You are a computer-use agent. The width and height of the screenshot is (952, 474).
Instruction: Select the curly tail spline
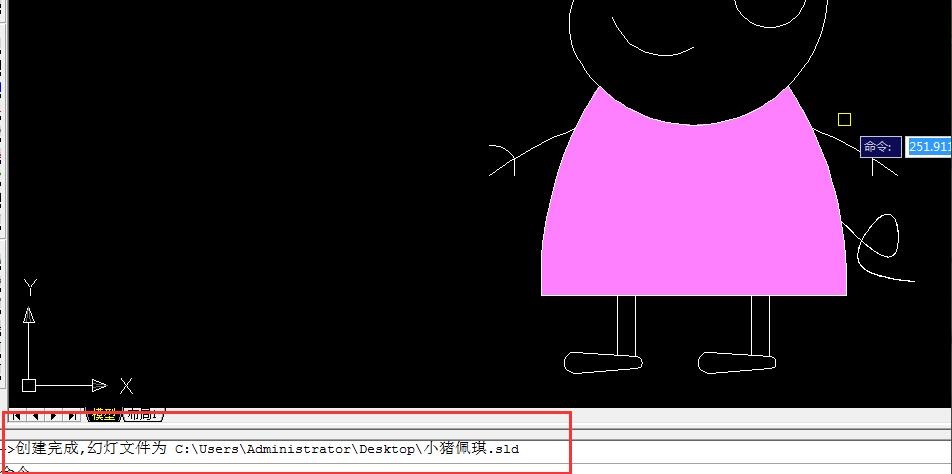878,247
